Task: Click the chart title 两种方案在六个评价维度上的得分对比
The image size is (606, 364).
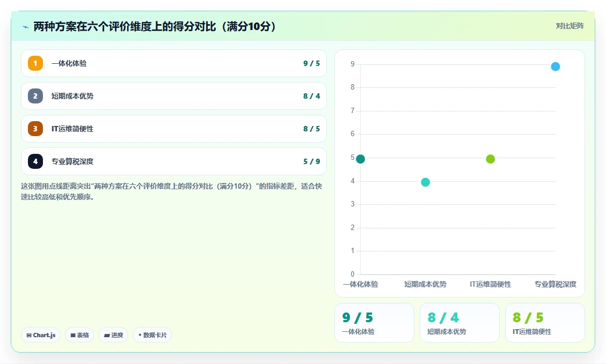Action: (x=155, y=27)
